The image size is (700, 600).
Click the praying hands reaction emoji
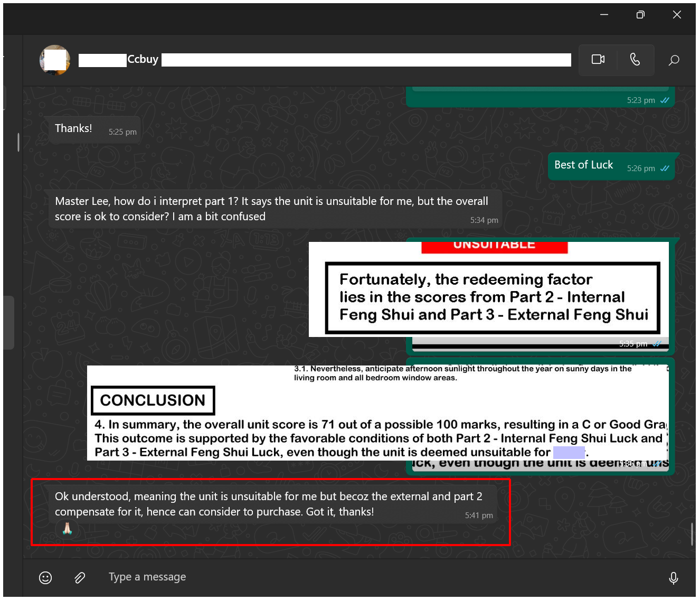[x=67, y=528]
